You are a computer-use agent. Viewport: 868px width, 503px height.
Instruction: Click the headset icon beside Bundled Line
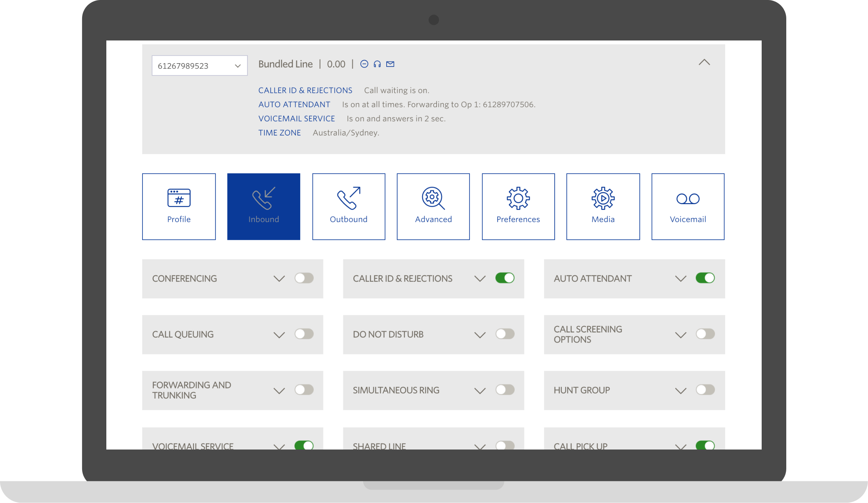pyautogui.click(x=377, y=64)
